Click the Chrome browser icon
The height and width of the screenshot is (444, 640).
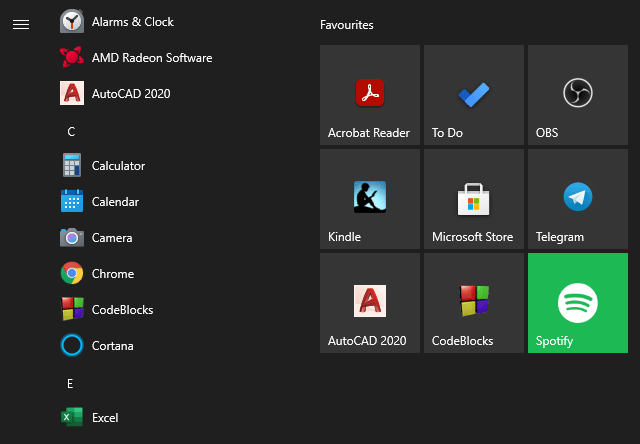tap(72, 273)
